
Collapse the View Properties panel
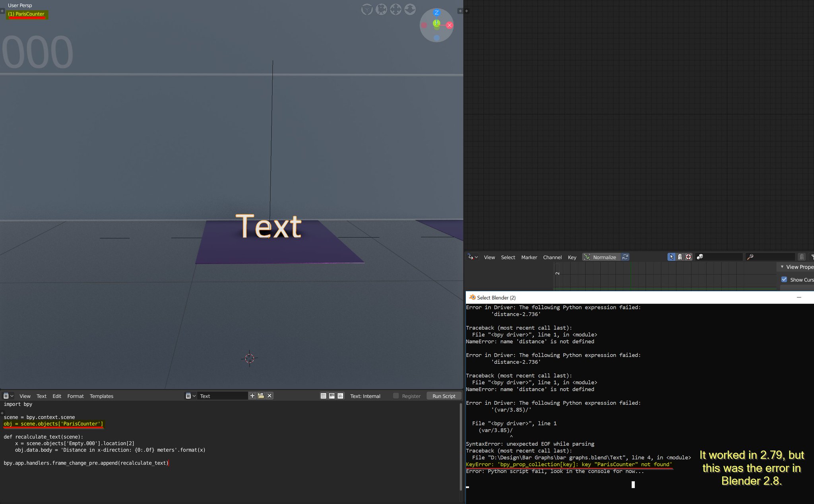[x=782, y=267]
